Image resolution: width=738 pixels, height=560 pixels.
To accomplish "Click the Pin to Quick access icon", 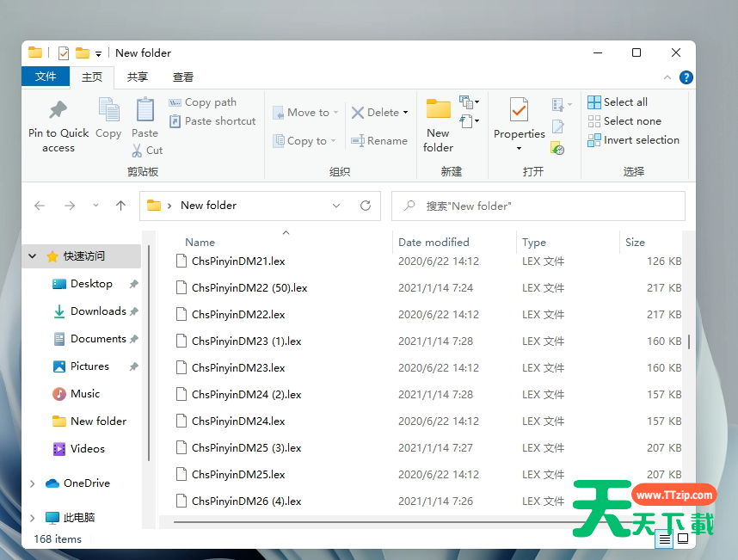I will (58, 111).
